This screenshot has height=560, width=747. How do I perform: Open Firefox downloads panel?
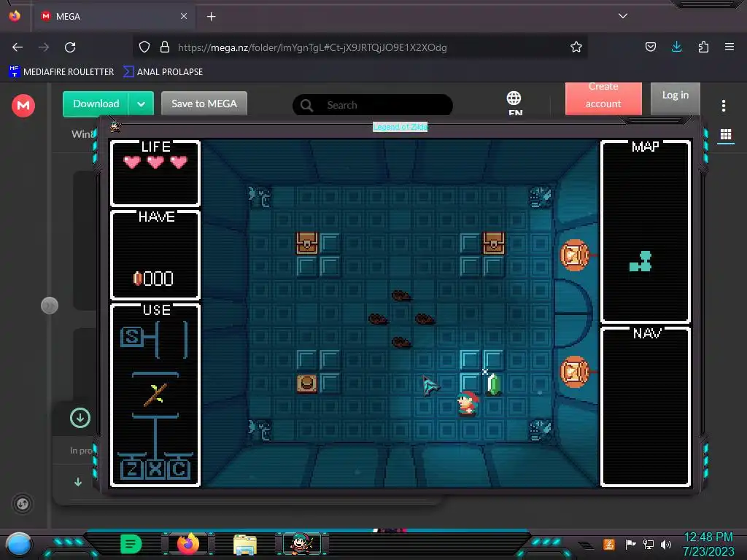pyautogui.click(x=676, y=47)
